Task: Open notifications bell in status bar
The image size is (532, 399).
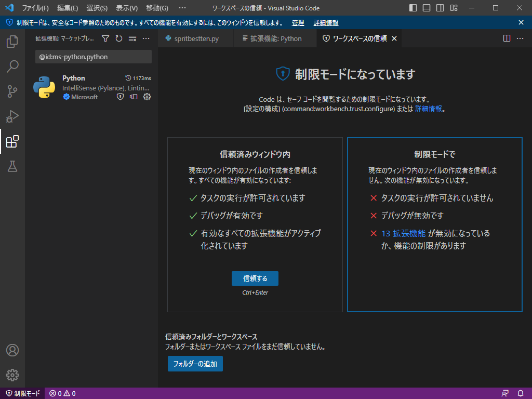Action: point(521,394)
